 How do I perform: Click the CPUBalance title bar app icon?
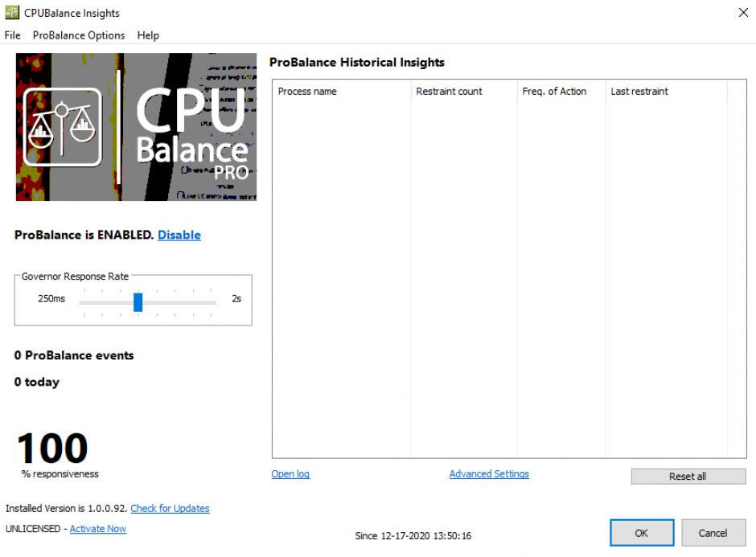pyautogui.click(x=12, y=13)
